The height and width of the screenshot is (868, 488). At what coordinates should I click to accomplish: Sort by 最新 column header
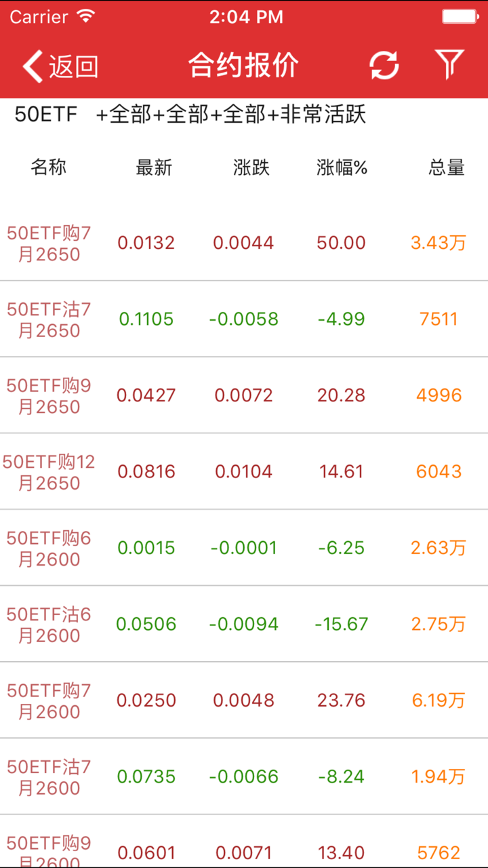pyautogui.click(x=154, y=167)
